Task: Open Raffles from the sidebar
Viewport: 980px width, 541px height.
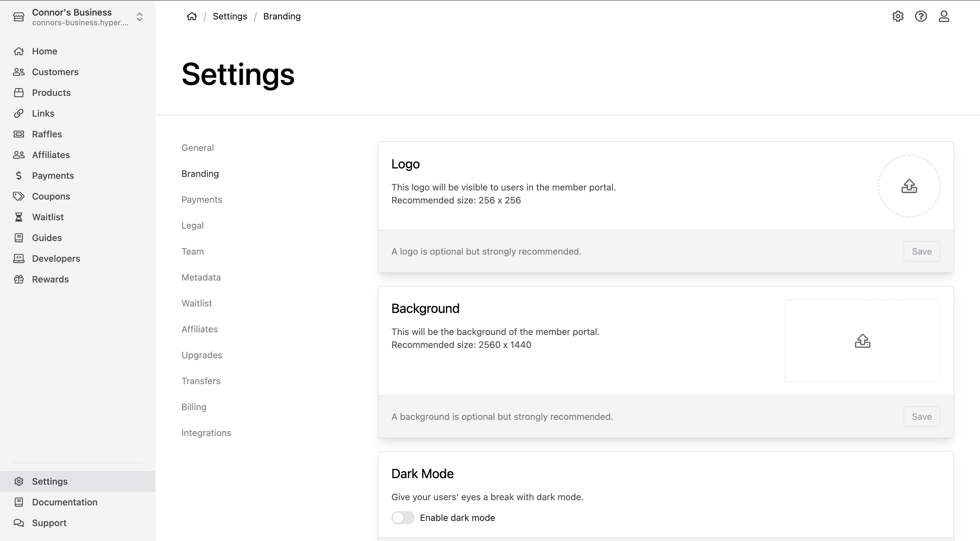Action: point(46,134)
